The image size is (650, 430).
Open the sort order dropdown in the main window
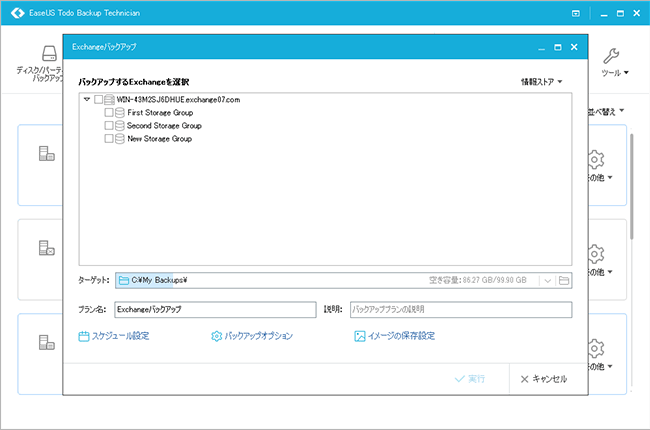[606, 111]
